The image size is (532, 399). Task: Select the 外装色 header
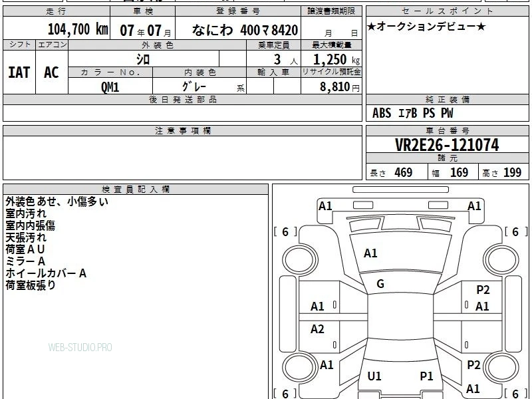(x=158, y=45)
